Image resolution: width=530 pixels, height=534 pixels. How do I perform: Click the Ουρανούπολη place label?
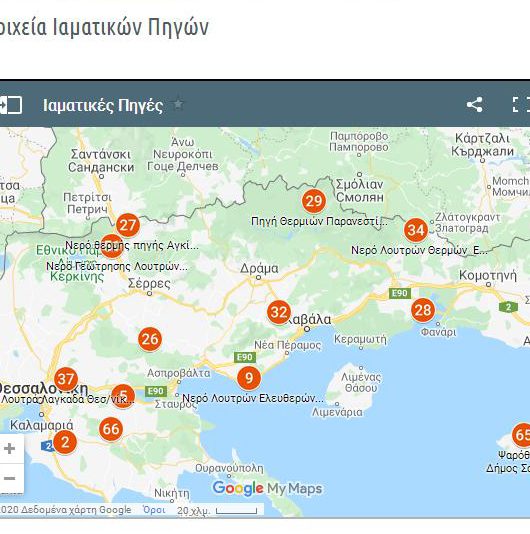point(229,468)
